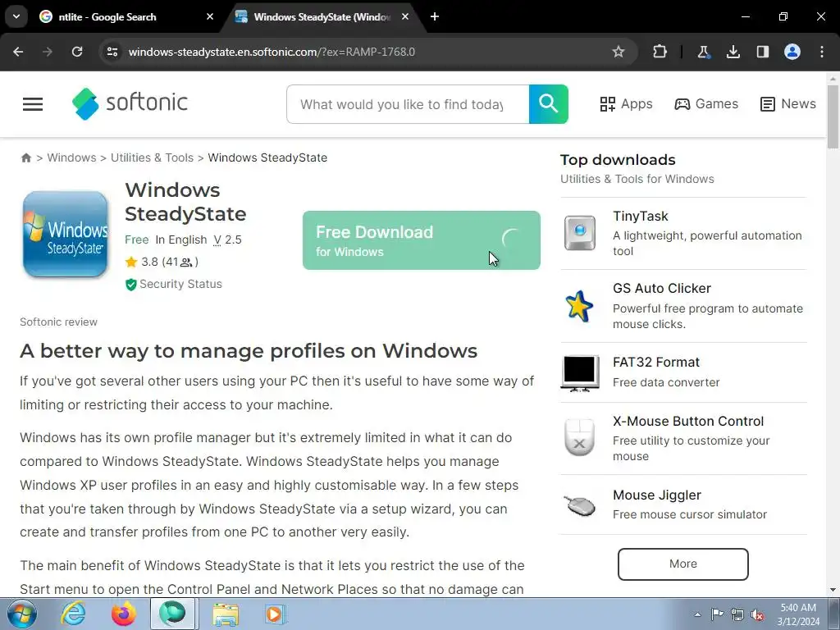Open X-Mouse Button Control title link
This screenshot has height=630, width=840.
click(688, 421)
